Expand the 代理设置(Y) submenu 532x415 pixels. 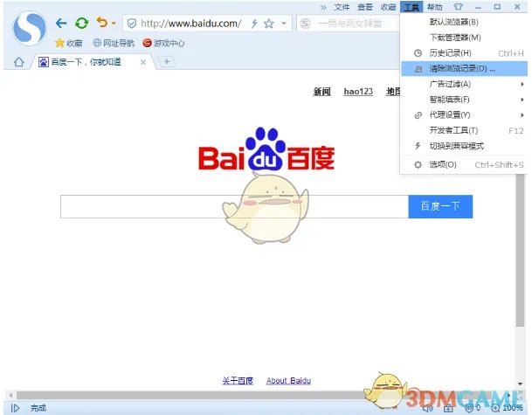pyautogui.click(x=464, y=115)
